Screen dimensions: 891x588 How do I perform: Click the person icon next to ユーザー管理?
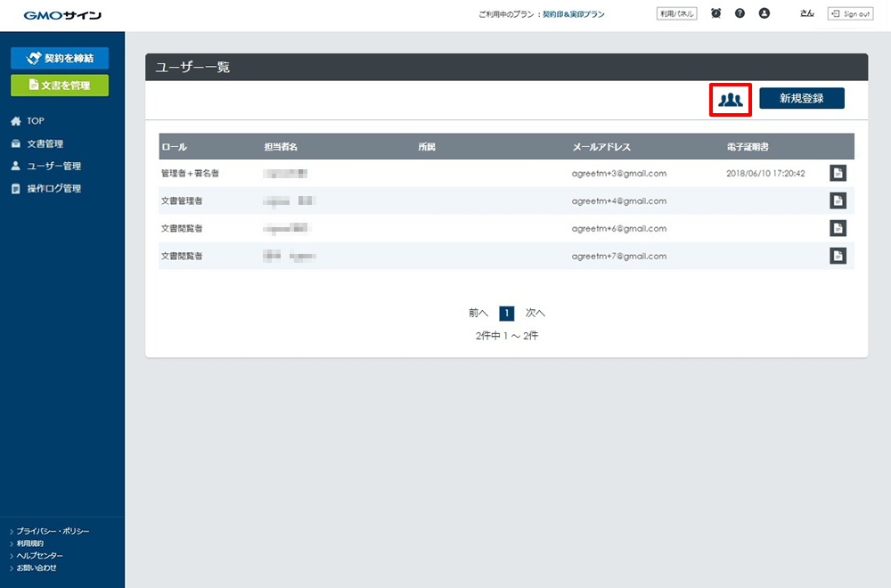click(x=16, y=166)
